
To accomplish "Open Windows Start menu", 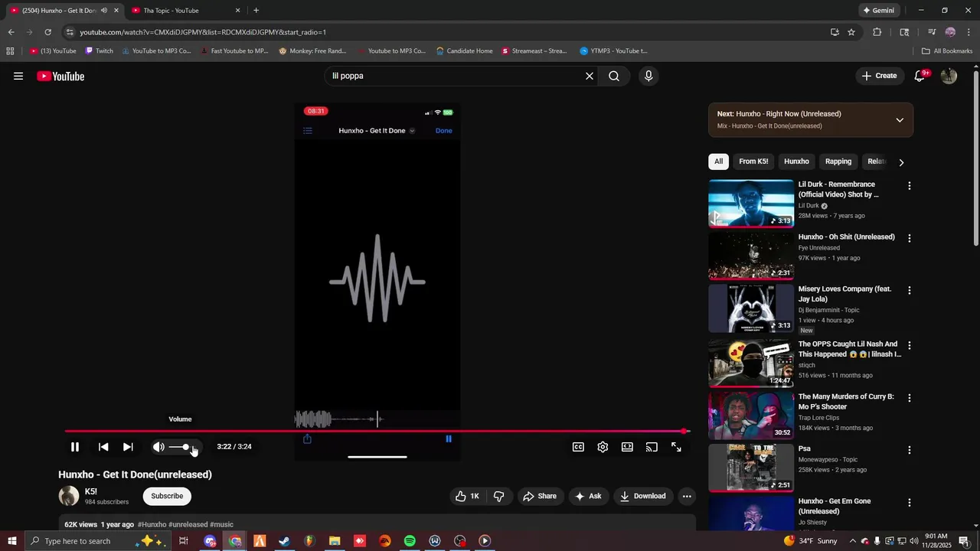I will (x=11, y=541).
